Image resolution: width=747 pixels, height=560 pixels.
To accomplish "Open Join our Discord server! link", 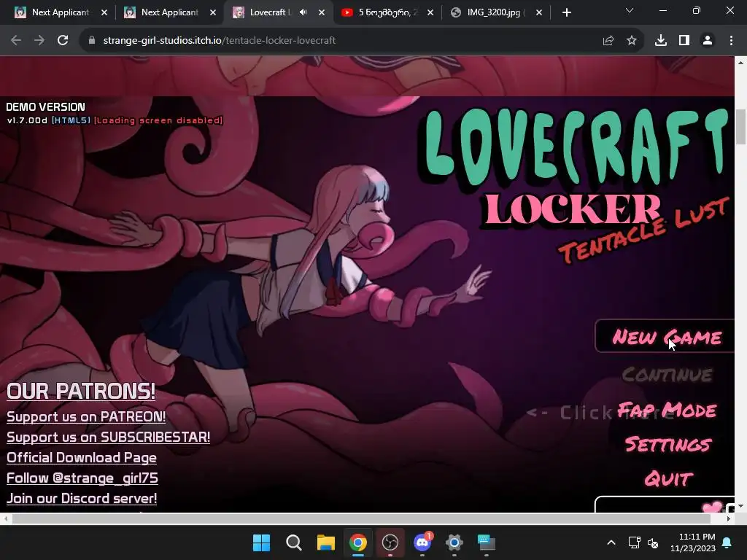I will [x=82, y=499].
